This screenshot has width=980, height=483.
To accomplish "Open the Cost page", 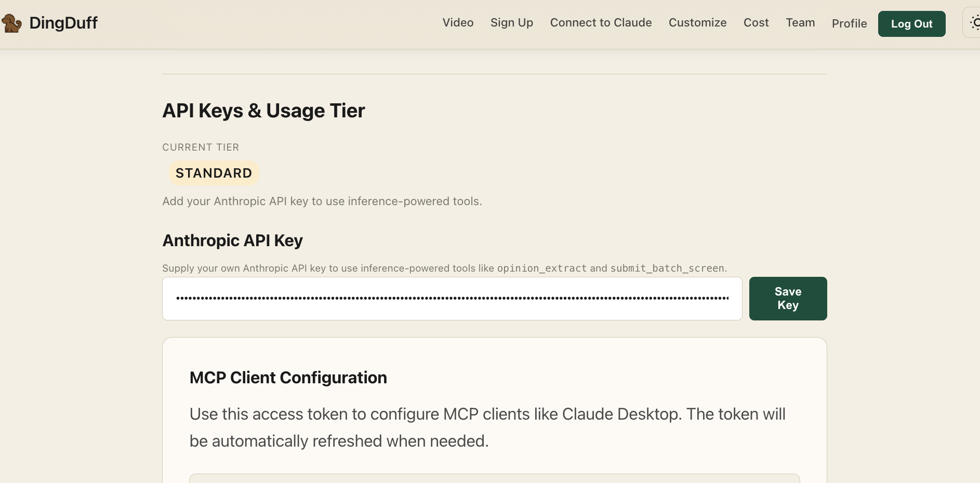I will point(756,23).
